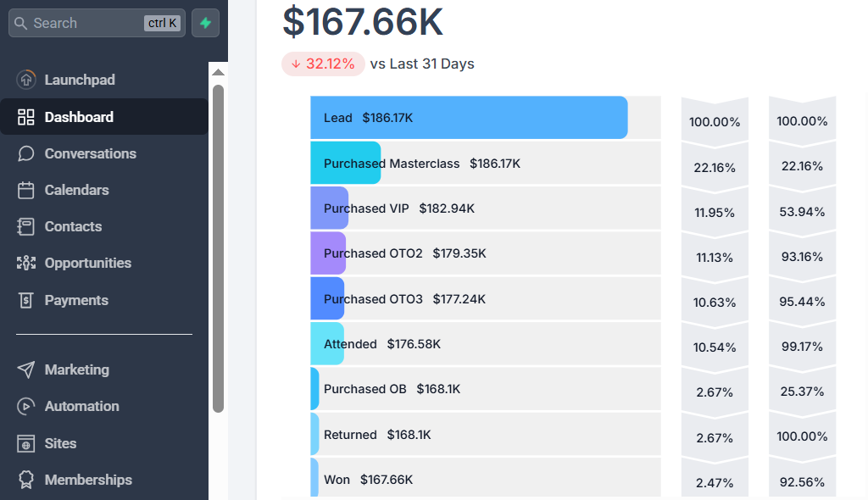
Task: Click the search input field
Action: [93, 23]
